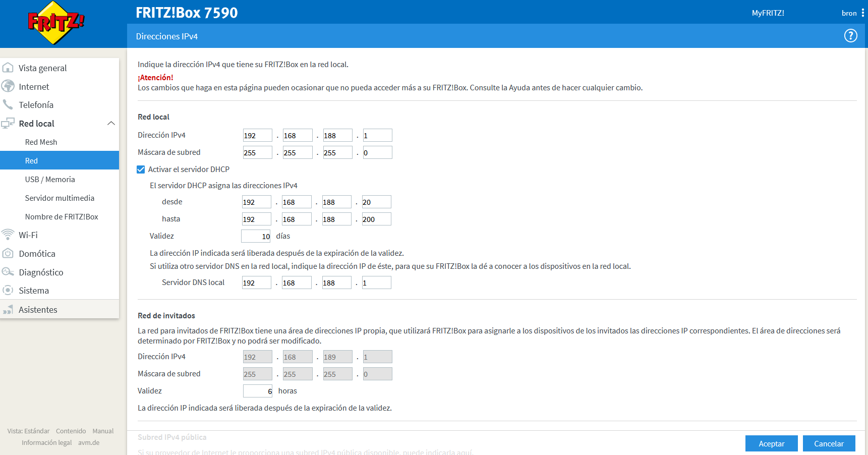The image size is (868, 455).
Task: Open USB / Memoria submenu item
Action: [x=60, y=180]
